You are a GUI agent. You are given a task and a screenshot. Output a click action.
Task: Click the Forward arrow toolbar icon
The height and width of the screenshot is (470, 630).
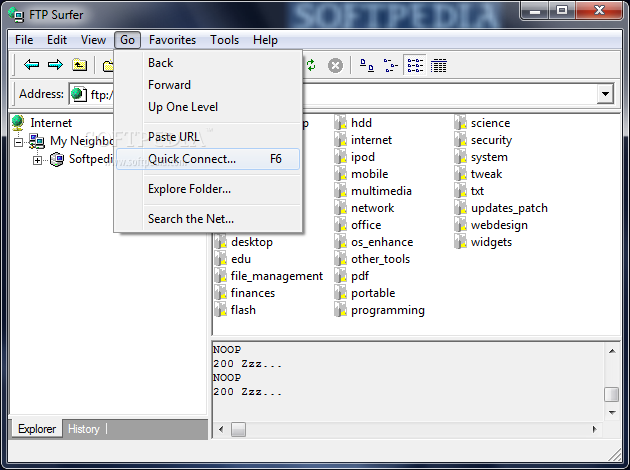coord(55,65)
